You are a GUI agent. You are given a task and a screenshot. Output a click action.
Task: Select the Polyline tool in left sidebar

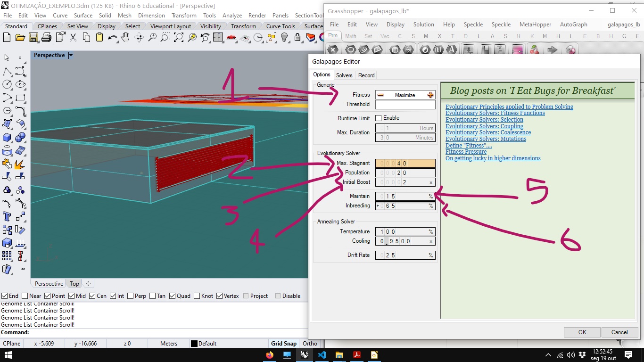pos(7,72)
